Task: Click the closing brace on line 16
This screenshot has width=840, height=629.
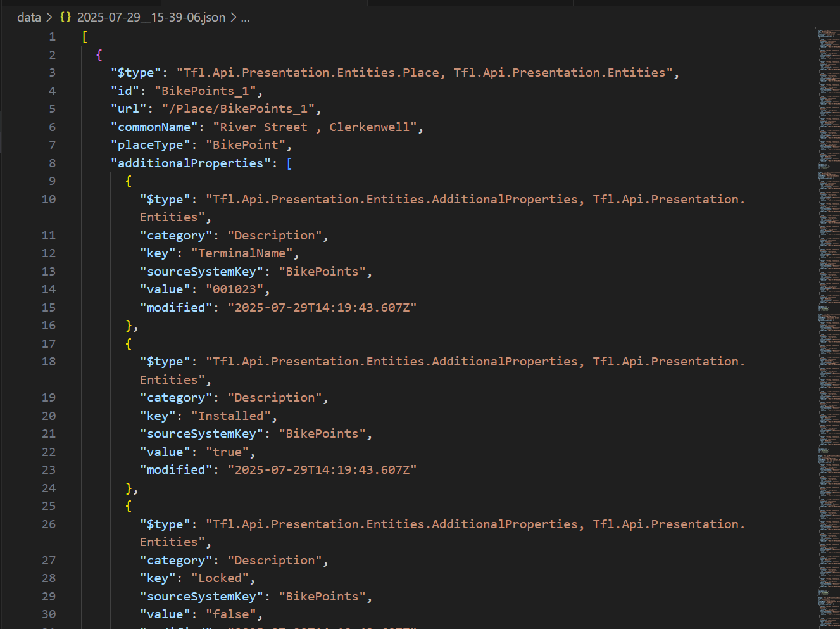Action: (129, 326)
